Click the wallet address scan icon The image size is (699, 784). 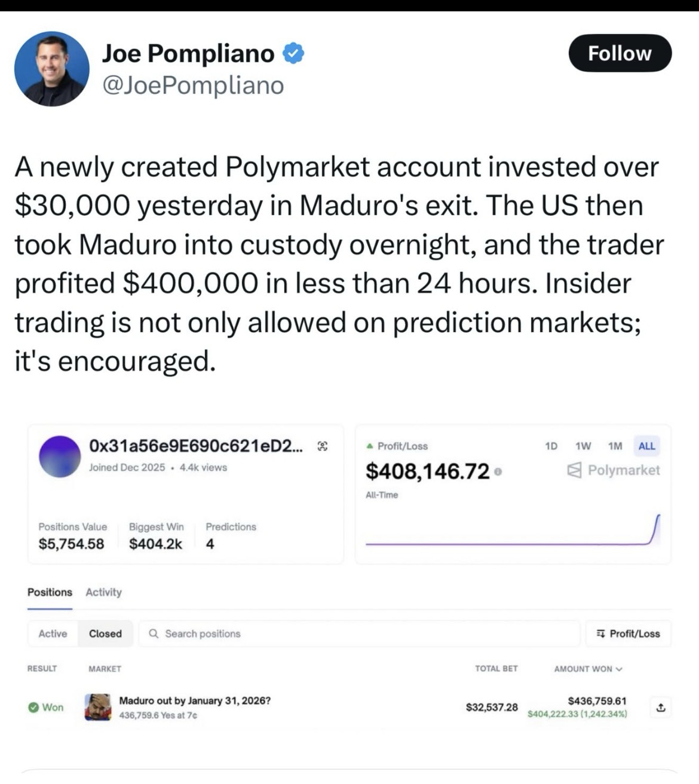pos(323,446)
